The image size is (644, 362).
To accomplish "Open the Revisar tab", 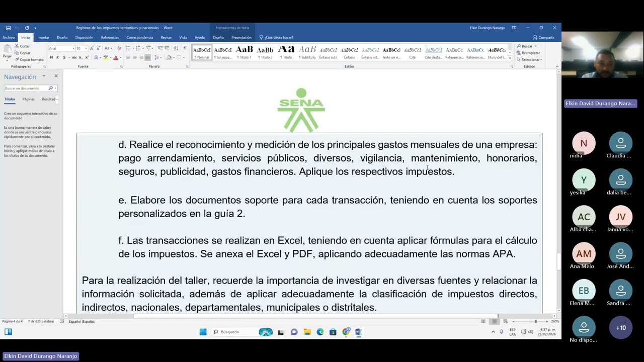I will click(x=166, y=37).
